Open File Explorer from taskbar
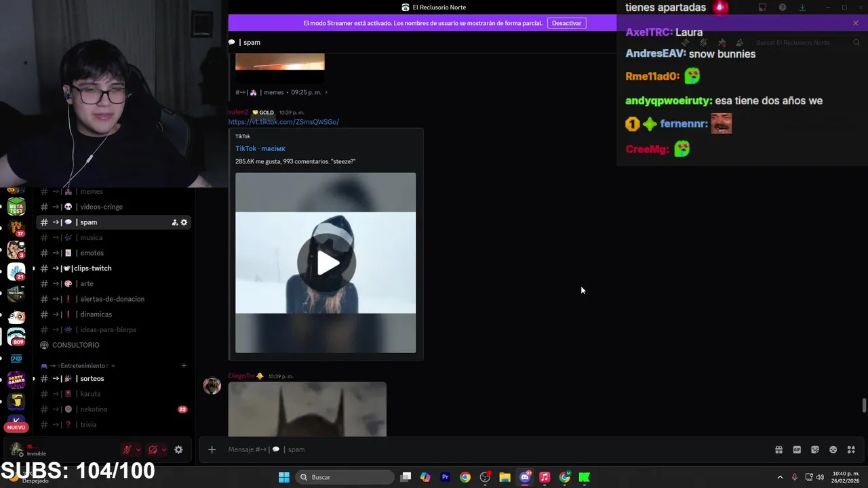The width and height of the screenshot is (868, 488). [505, 477]
